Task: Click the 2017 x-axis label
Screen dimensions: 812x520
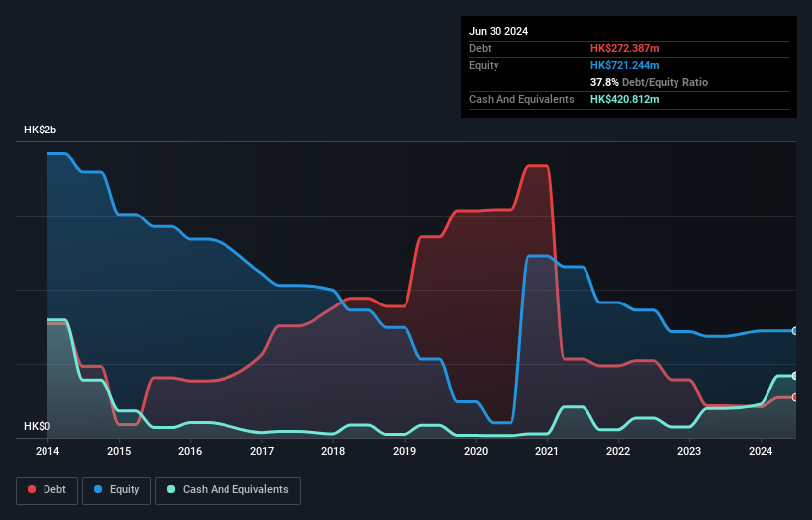Action: click(x=262, y=451)
